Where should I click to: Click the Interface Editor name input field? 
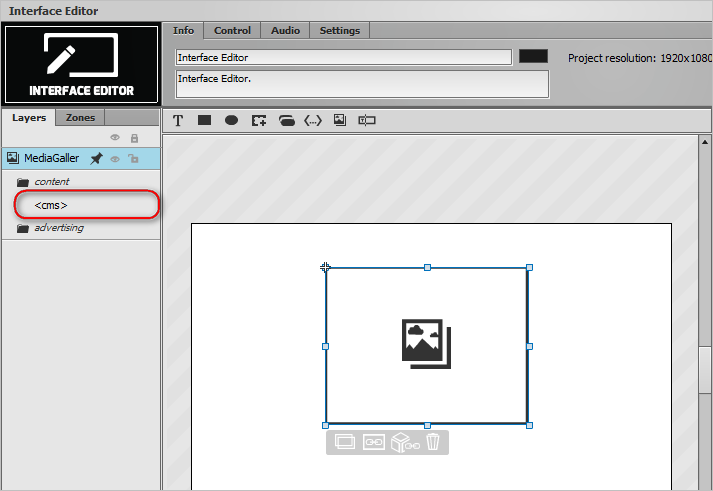click(344, 57)
